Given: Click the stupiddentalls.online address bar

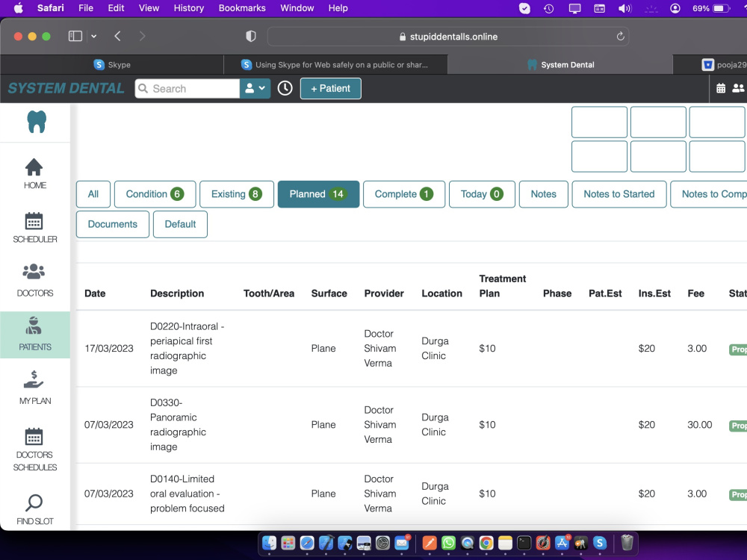Looking at the screenshot, I should (447, 37).
